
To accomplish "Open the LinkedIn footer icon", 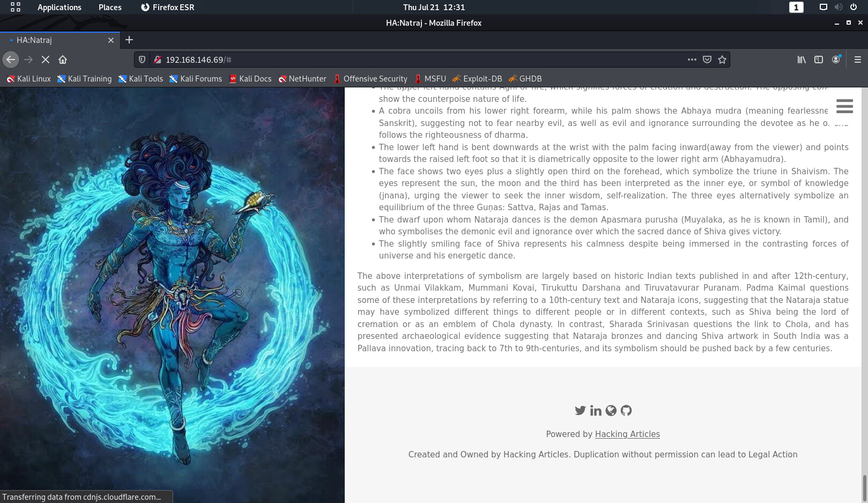I will click(x=596, y=410).
